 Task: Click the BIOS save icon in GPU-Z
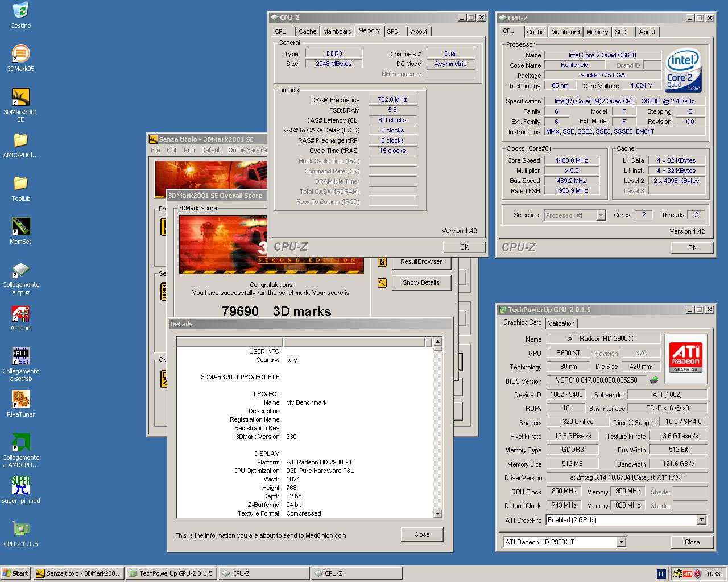click(x=655, y=380)
